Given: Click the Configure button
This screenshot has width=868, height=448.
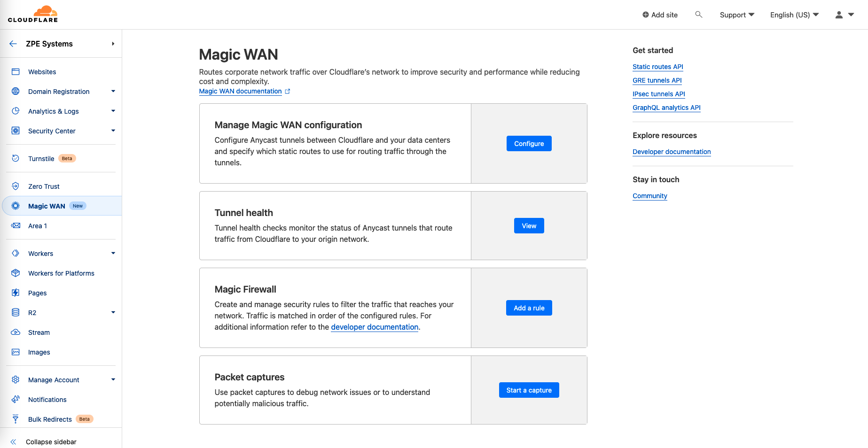Looking at the screenshot, I should coord(529,144).
